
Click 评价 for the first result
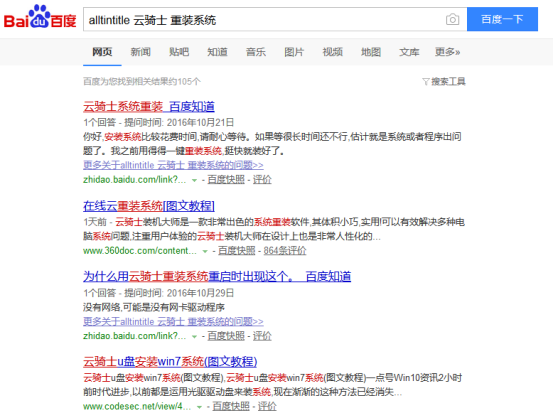[262, 180]
